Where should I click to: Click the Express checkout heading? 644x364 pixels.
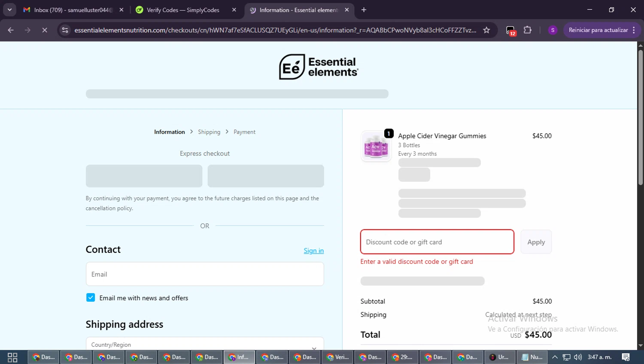[205, 153]
